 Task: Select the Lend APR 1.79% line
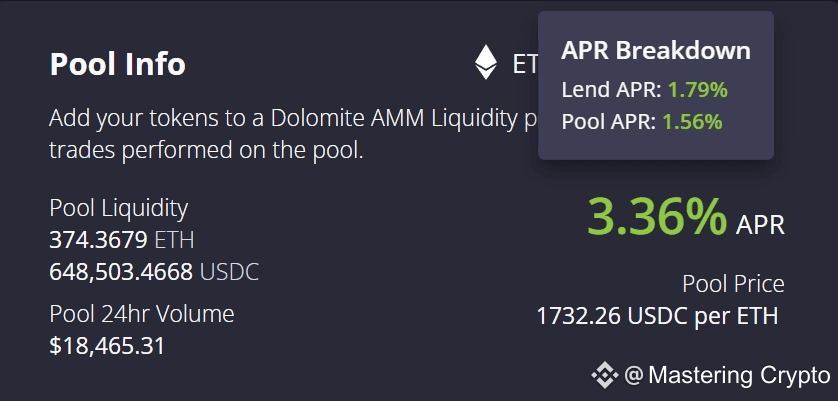645,90
